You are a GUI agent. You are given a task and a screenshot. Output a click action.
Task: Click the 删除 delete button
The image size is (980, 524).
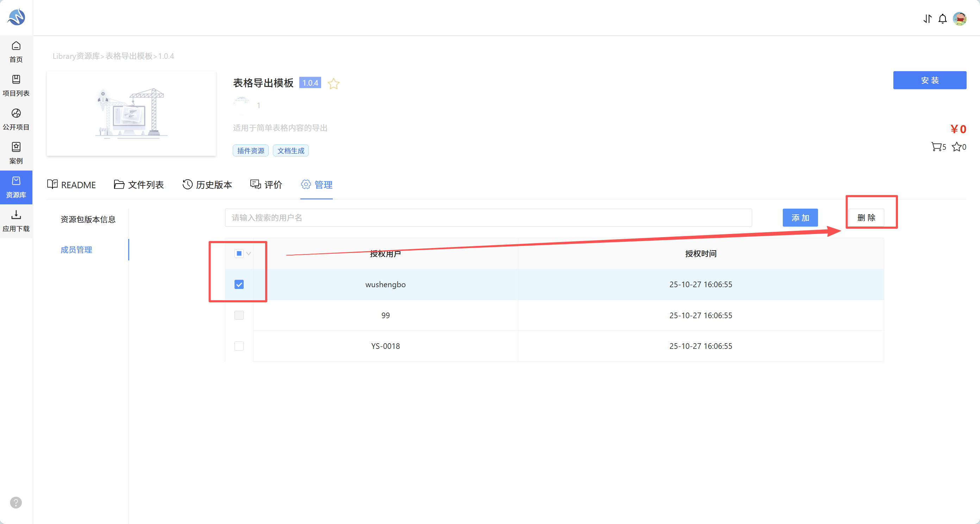(x=866, y=218)
